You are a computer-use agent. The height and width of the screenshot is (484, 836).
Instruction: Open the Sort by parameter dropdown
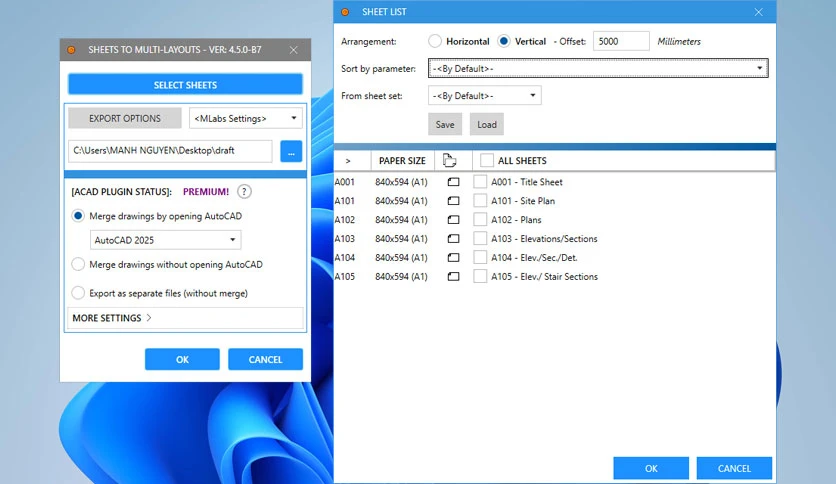point(598,68)
